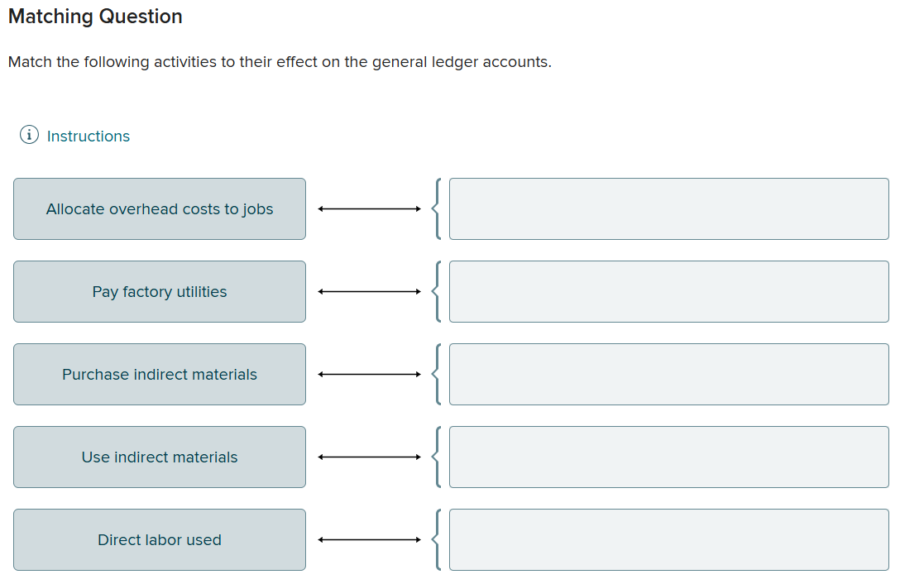
Task: Open the Instructions link
Action: point(88,136)
